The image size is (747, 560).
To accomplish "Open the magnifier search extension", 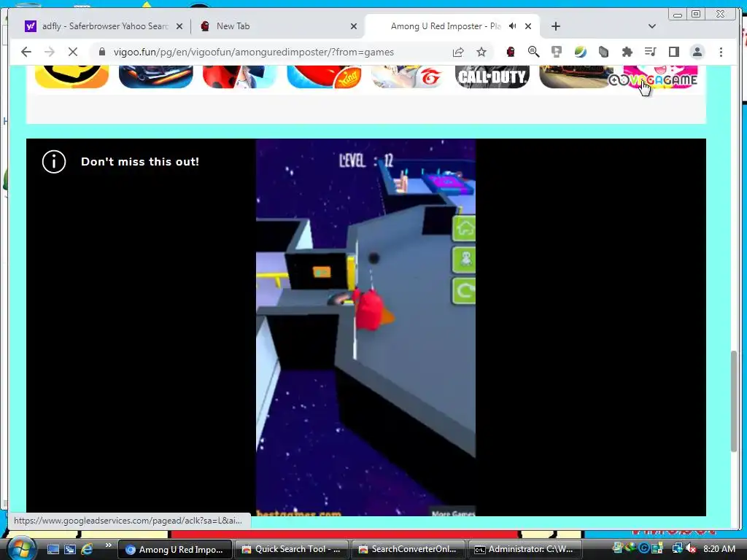I will tap(533, 52).
